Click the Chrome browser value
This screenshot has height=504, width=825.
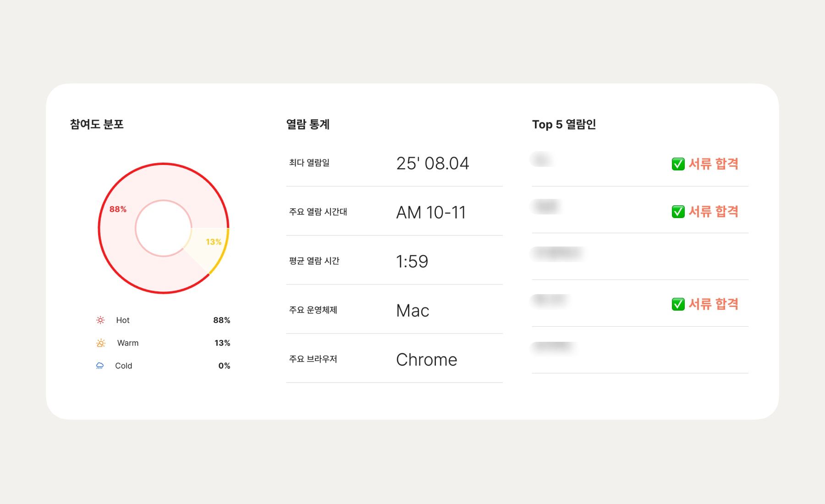[x=427, y=360]
